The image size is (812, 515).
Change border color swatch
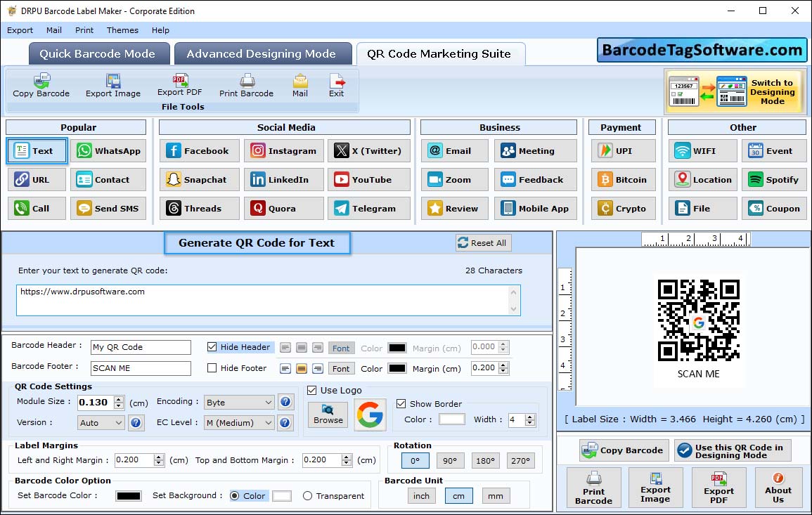[451, 419]
